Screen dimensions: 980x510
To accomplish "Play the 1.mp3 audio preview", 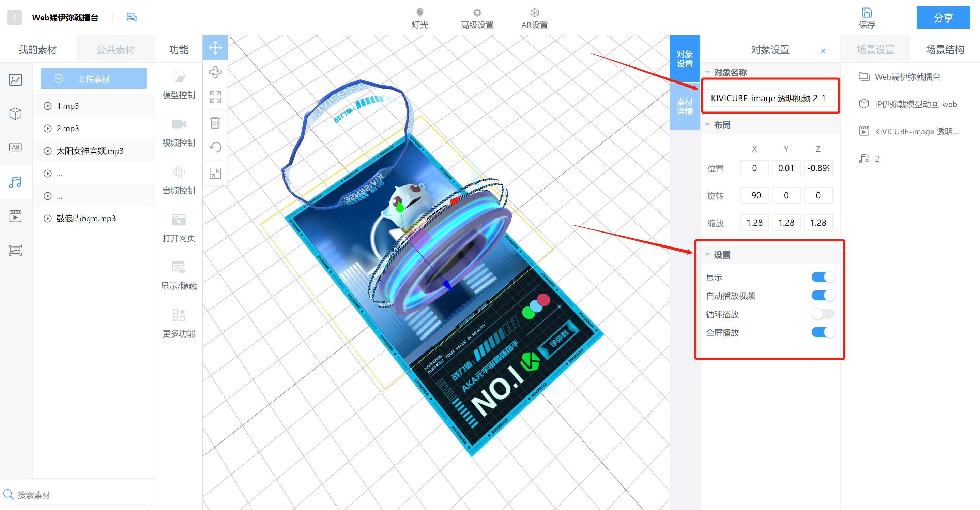I will pyautogui.click(x=48, y=106).
